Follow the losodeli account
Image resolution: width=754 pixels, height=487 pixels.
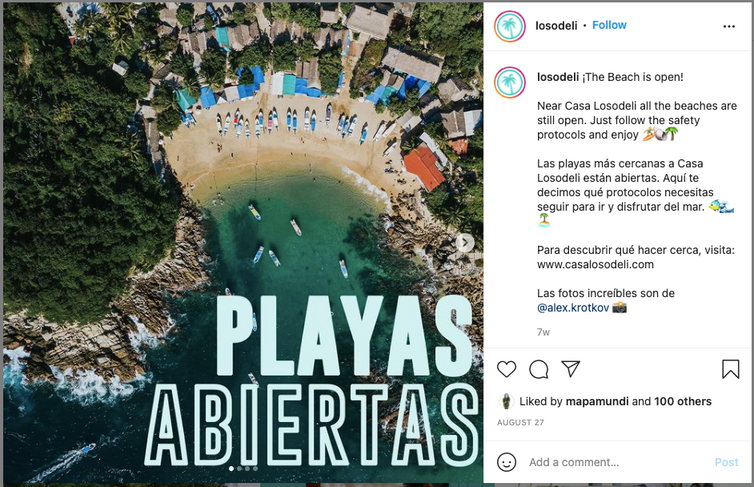[x=609, y=25]
